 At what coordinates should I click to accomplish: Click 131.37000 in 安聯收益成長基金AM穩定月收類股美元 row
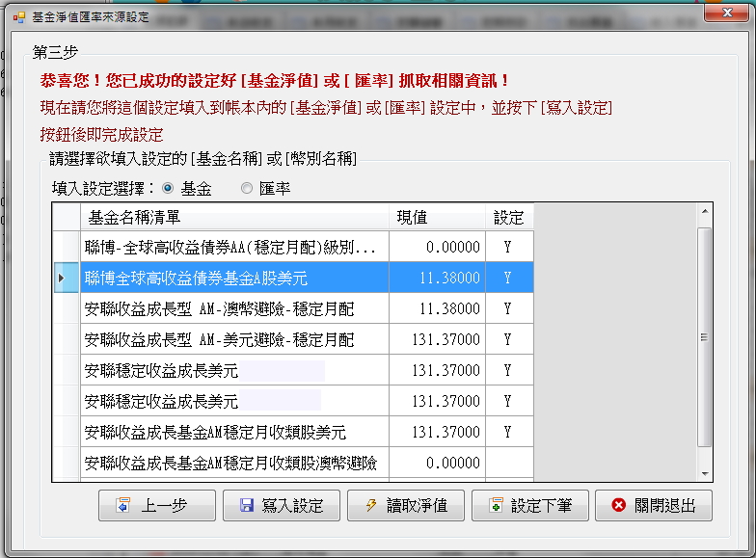(437, 432)
